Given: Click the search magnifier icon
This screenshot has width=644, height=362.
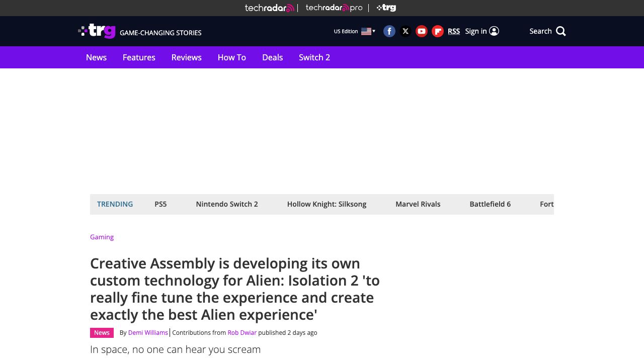Looking at the screenshot, I should (x=561, y=31).
